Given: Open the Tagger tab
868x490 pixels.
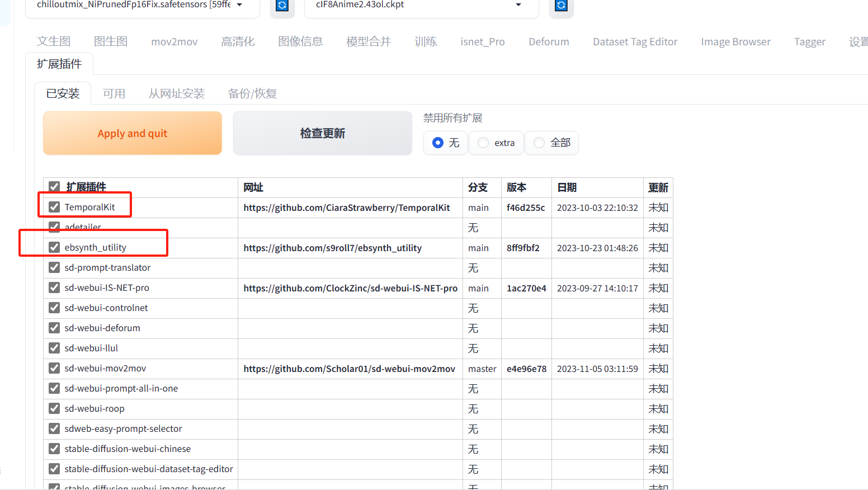Looking at the screenshot, I should coord(810,42).
